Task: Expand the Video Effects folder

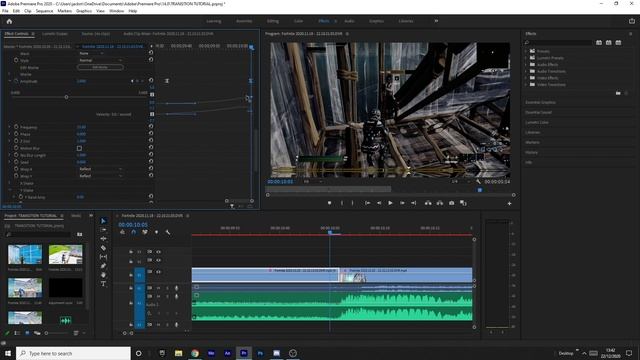Action: (x=526, y=78)
